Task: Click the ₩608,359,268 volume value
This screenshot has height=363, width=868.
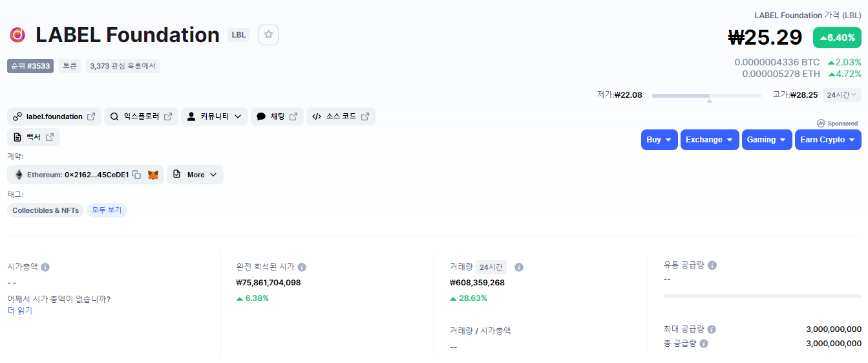Action: coord(477,283)
